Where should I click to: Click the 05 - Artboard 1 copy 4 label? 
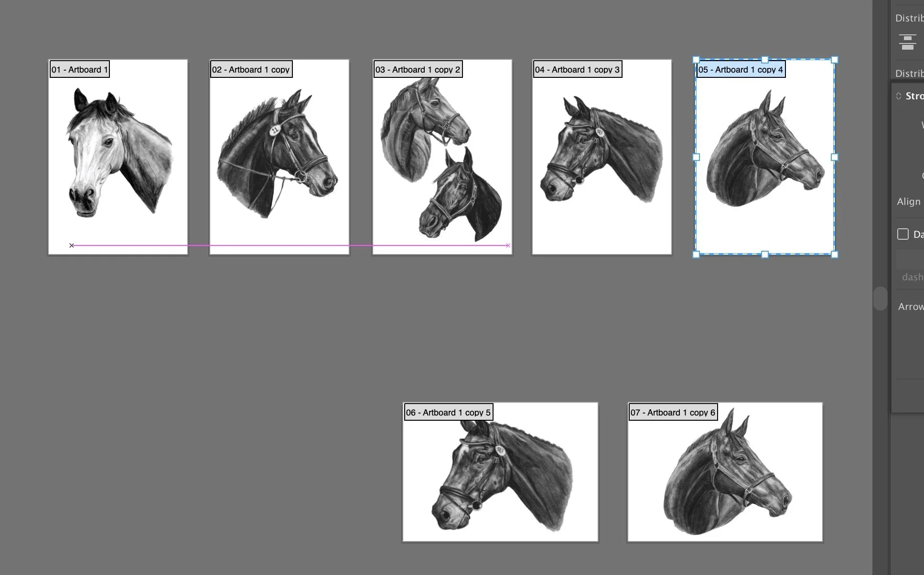click(x=741, y=70)
